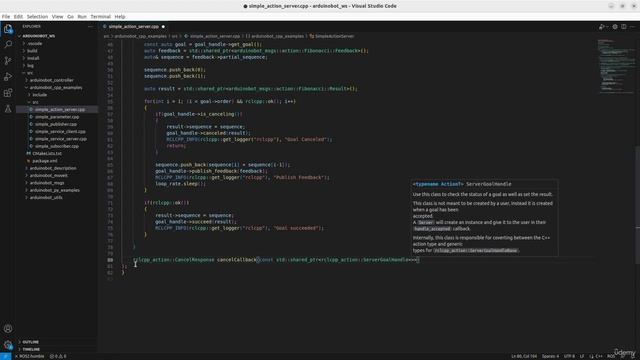
Task: Select simple_action_server.cpp in file tree
Action: [x=57, y=109]
